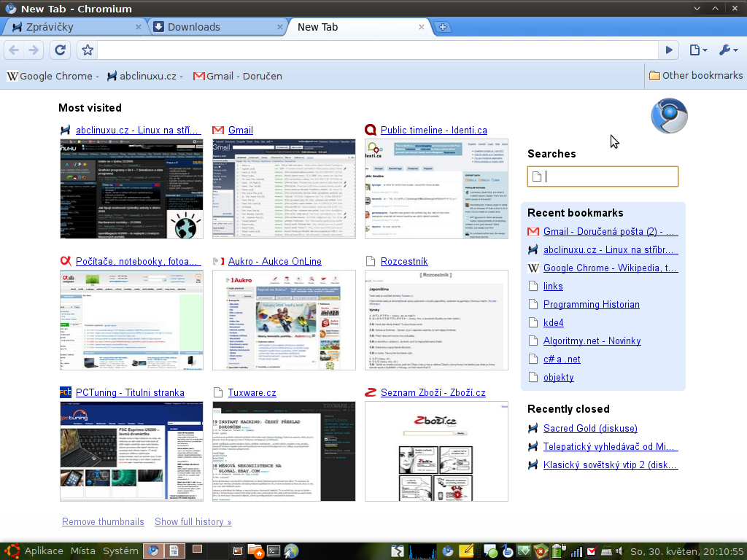747x560 pixels.
Task: Open Gmail - Doručen bookmark in bar
Action: click(237, 76)
